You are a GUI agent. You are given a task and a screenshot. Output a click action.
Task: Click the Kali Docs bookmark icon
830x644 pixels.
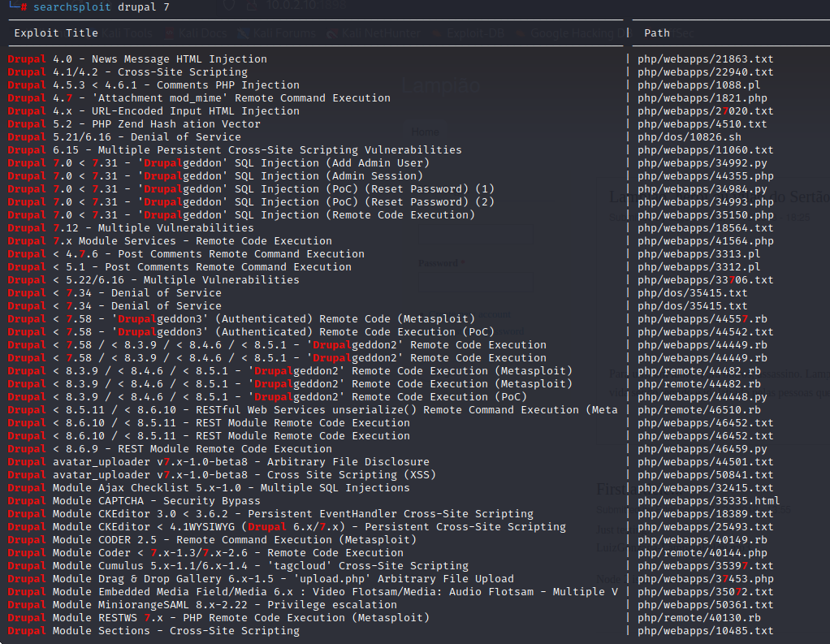tap(170, 33)
